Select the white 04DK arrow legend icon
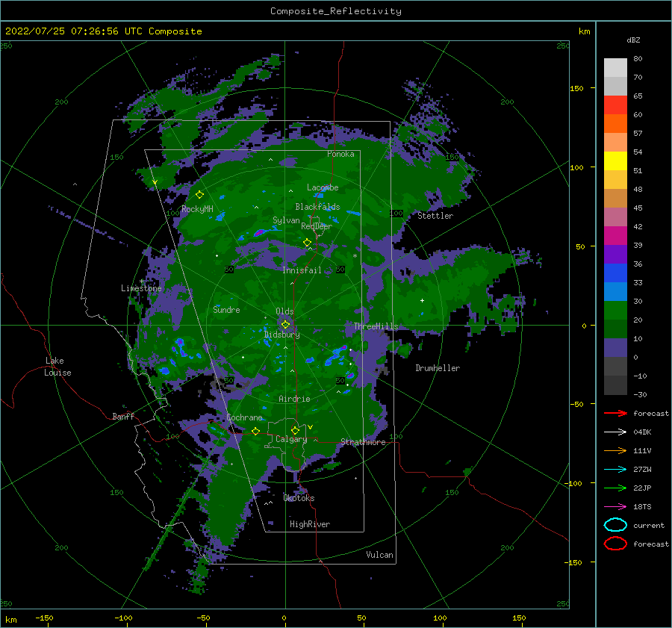Screen dimensions: 672x628 (615, 432)
